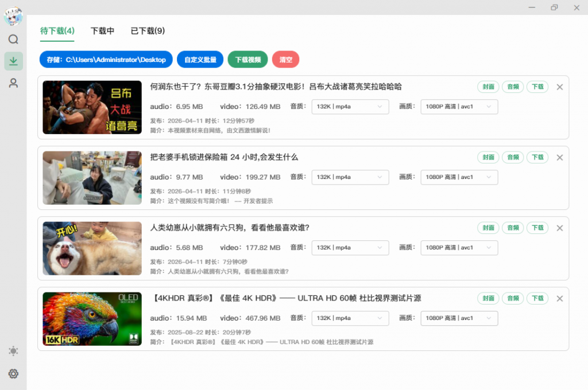Click 下载 for 把老婆手机锁进保险箱 video
Screen dimensions: 588x390
point(537,157)
